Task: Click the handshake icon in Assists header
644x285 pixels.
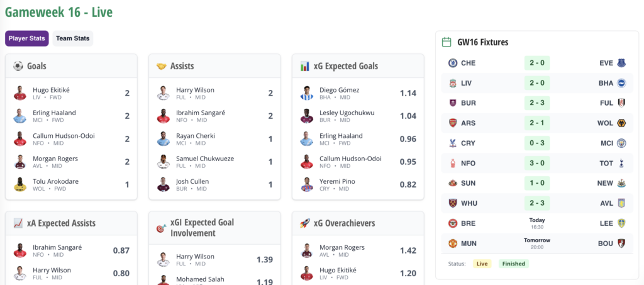Action: 161,66
